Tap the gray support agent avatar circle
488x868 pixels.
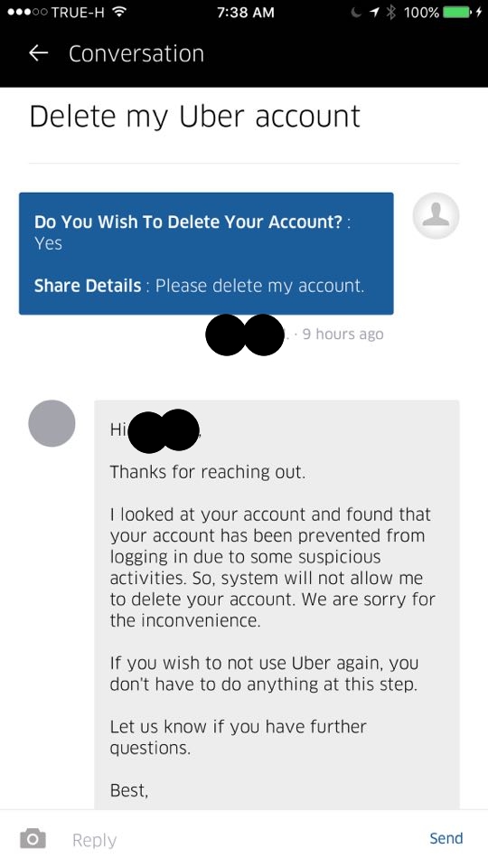pos(52,423)
